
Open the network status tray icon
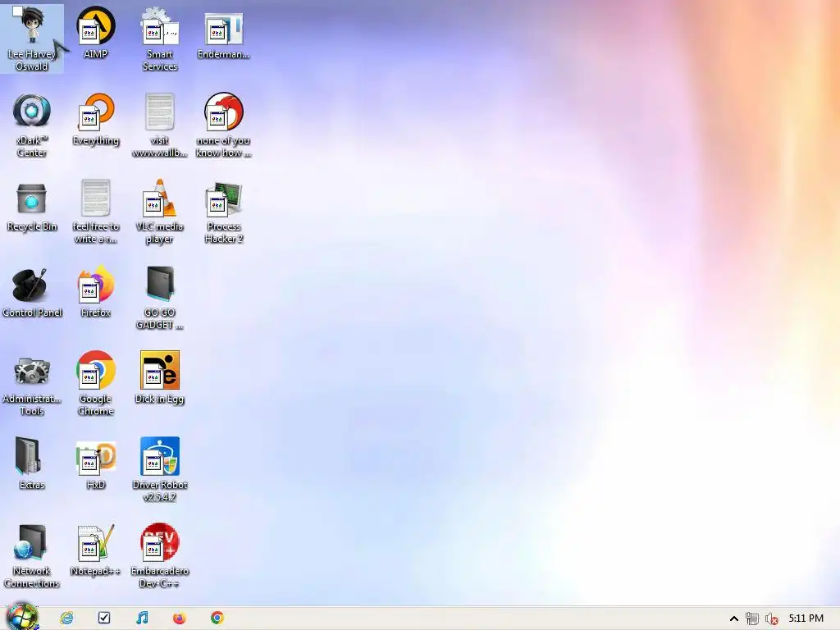coord(752,619)
